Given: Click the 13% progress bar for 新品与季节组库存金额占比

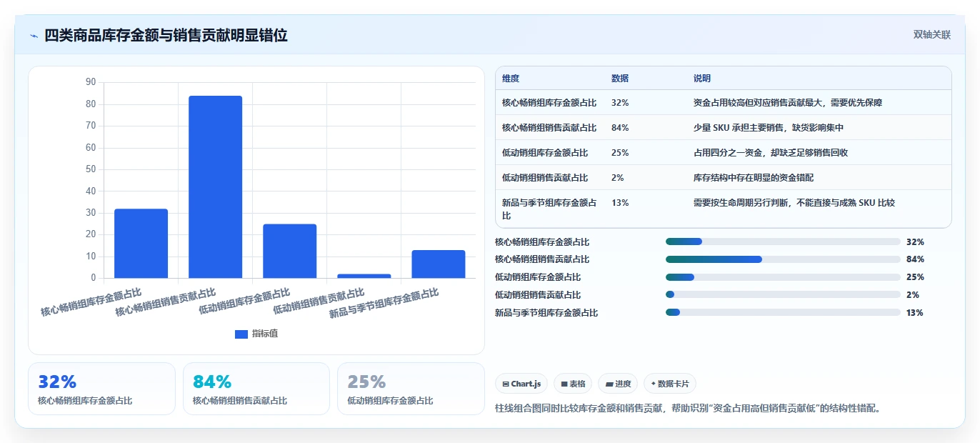Looking at the screenshot, I should coord(783,312).
